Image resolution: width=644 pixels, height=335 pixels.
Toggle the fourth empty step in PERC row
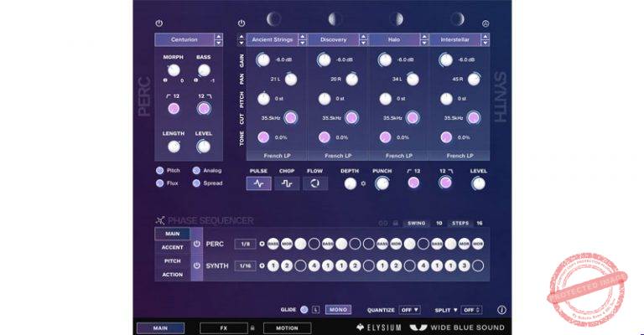coord(423,244)
